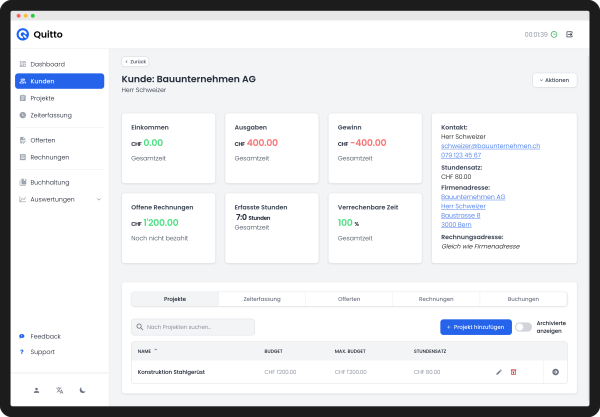Delete project using red trash icon
Image resolution: width=600 pixels, height=417 pixels.
[514, 372]
